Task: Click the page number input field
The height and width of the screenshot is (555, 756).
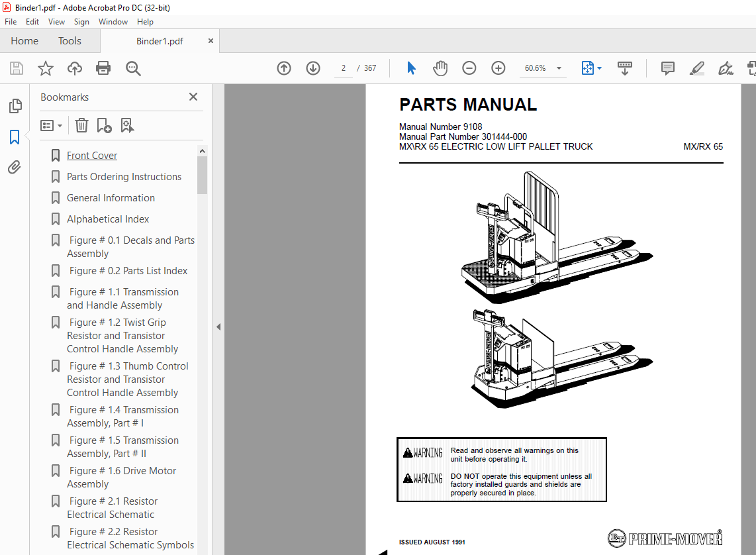Action: tap(344, 68)
